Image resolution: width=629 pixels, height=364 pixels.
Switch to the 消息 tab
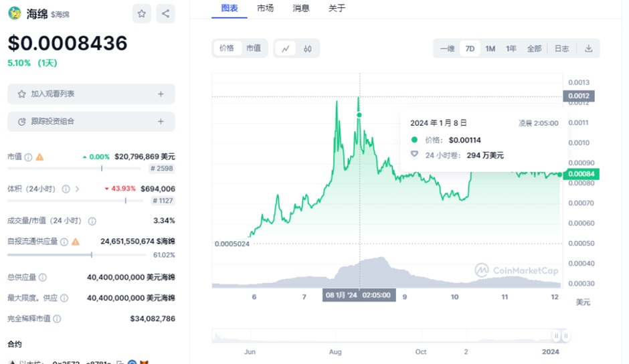(301, 9)
